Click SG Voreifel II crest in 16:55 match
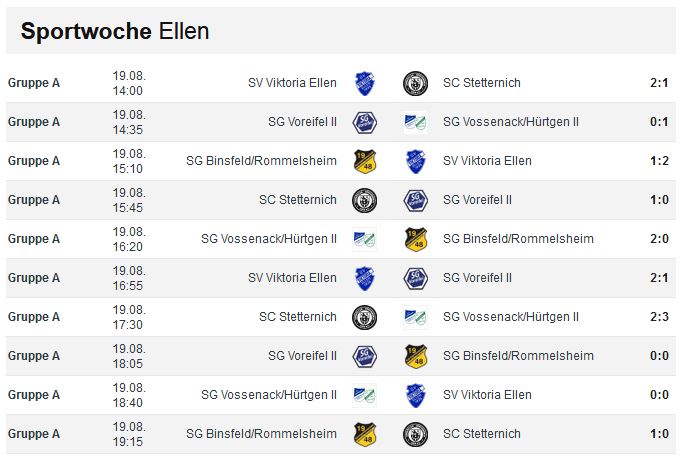 click(415, 278)
